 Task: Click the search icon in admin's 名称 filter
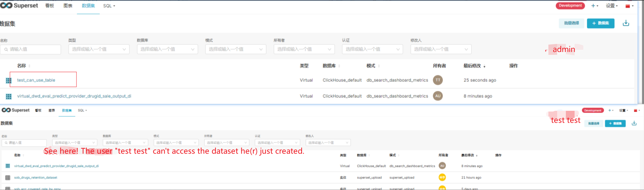click(x=6, y=49)
